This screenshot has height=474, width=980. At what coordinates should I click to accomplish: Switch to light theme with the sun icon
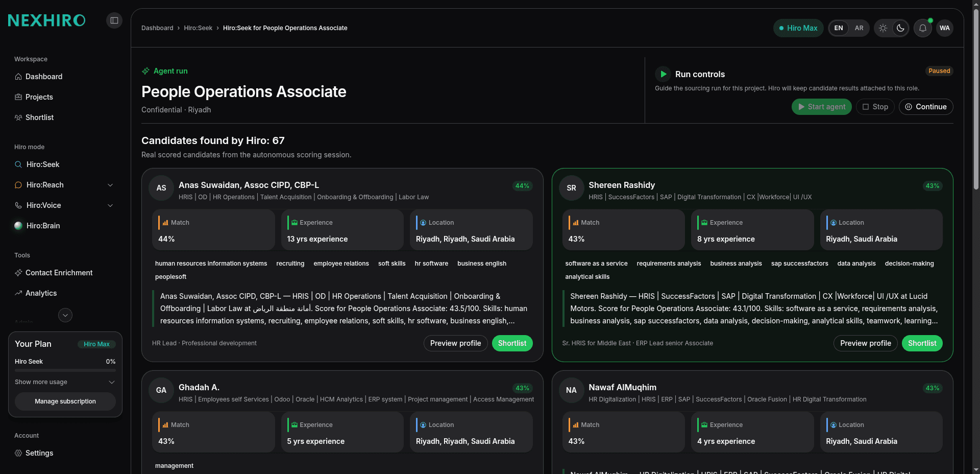pos(883,28)
